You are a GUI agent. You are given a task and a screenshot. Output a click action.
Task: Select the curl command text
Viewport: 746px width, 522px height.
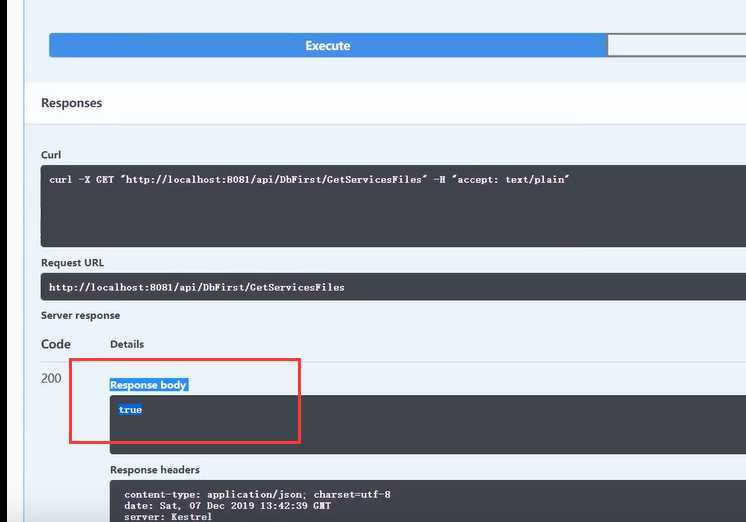pos(309,179)
